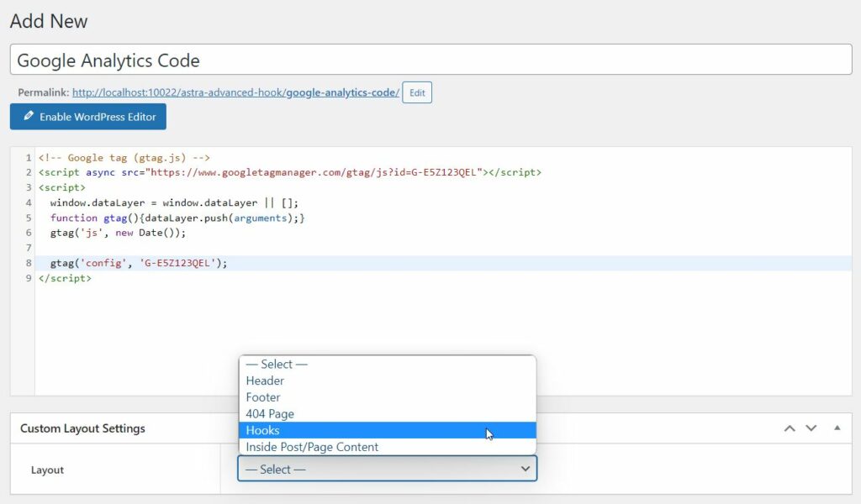This screenshot has height=504, width=861.
Task: Click the Edit button beside the permalink
Action: click(416, 92)
